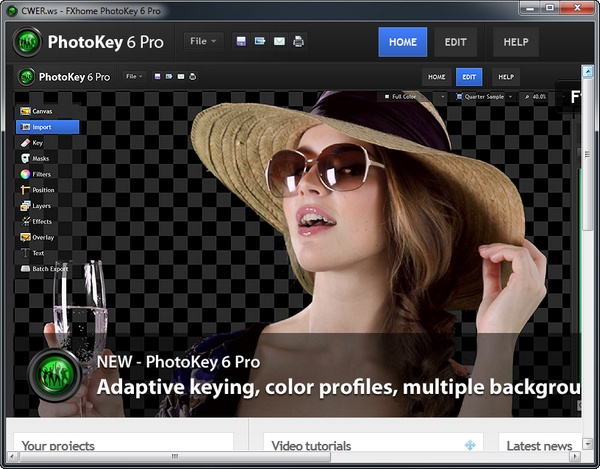Click the 40.0% zoom field in banner preview
The width and height of the screenshot is (600, 469).
[x=536, y=97]
